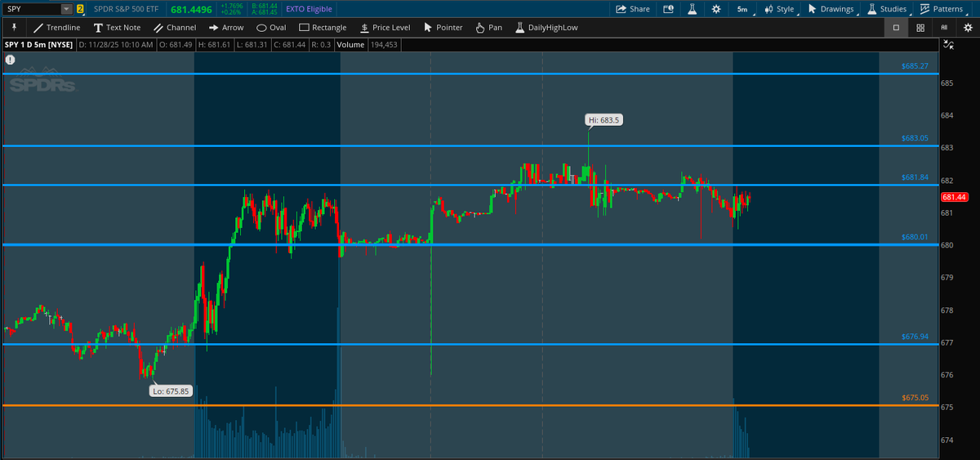
Task: Click the yellow link color '2' badge
Action: point(80,9)
